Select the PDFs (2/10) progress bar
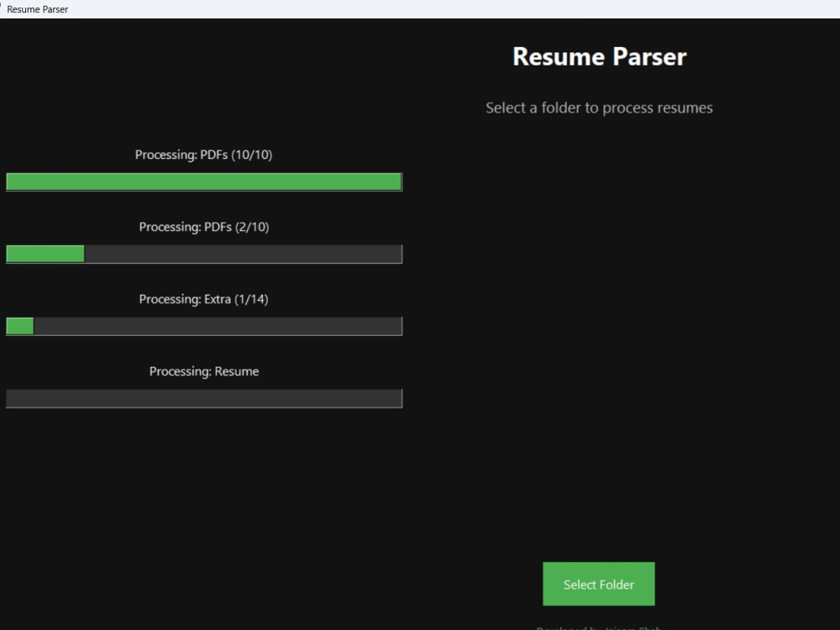The width and height of the screenshot is (840, 630). pos(204,253)
